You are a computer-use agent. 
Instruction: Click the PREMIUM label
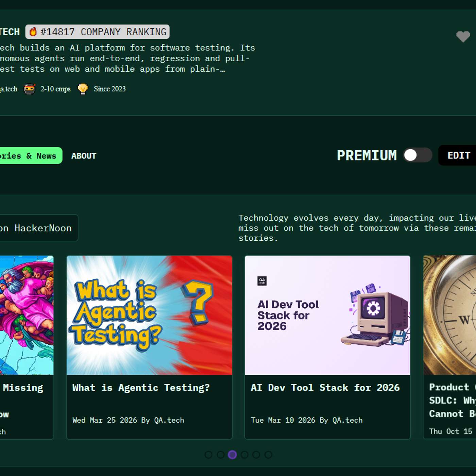pyautogui.click(x=367, y=155)
